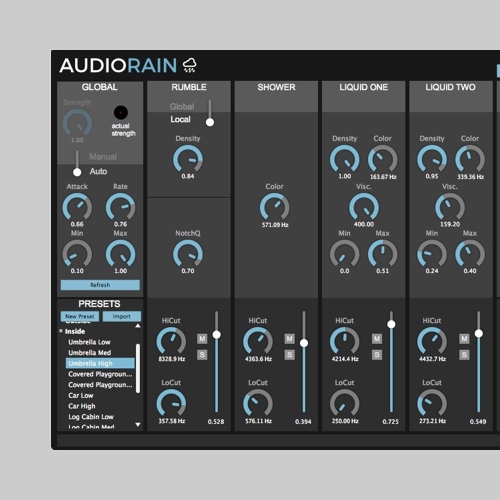This screenshot has width=500, height=500.
Task: Solo the Liquid Two channel
Action: click(x=464, y=355)
